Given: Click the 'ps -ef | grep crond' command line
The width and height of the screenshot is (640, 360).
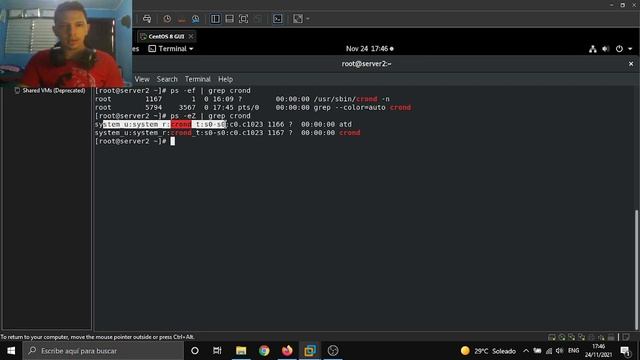Looking at the screenshot, I should 210,91.
